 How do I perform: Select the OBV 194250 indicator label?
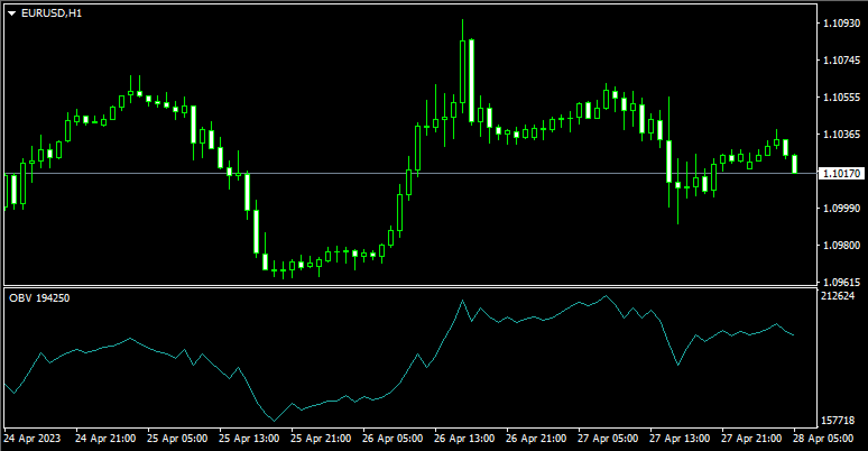pyautogui.click(x=40, y=298)
